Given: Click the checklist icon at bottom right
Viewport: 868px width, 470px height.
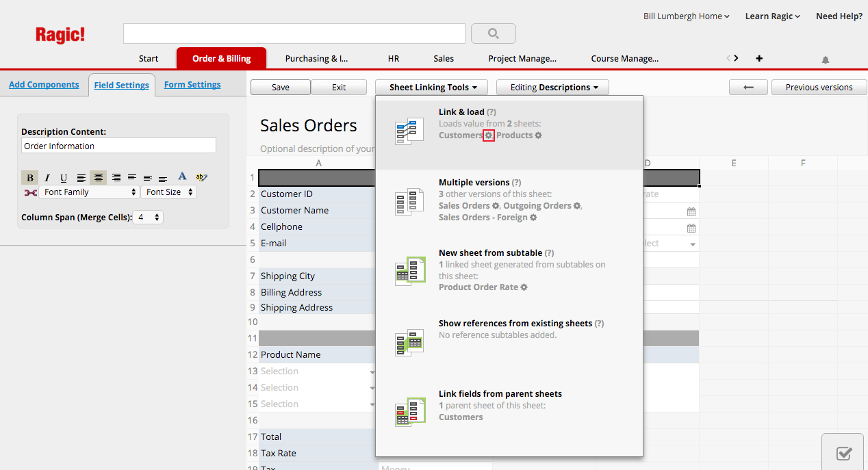Looking at the screenshot, I should click(x=844, y=453).
